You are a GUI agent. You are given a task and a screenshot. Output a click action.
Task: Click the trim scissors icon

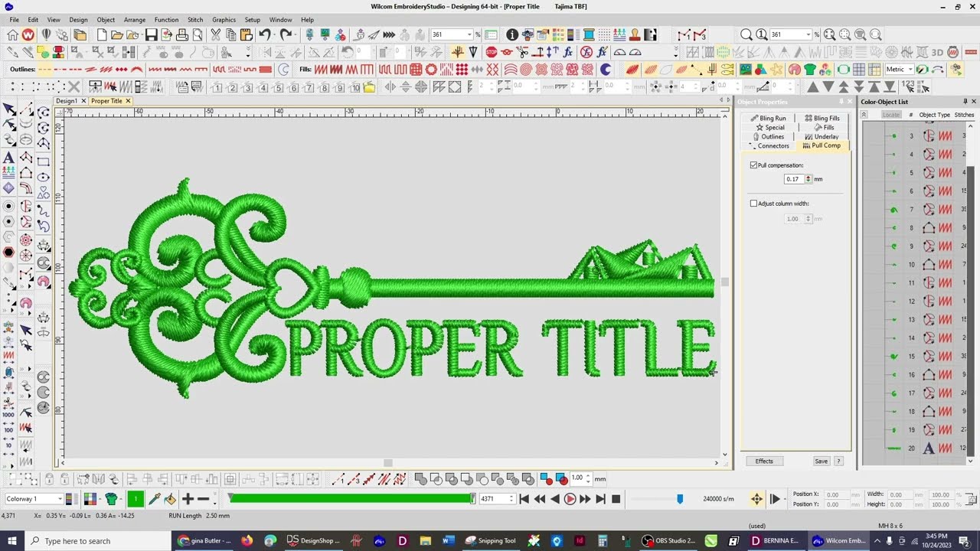523,52
